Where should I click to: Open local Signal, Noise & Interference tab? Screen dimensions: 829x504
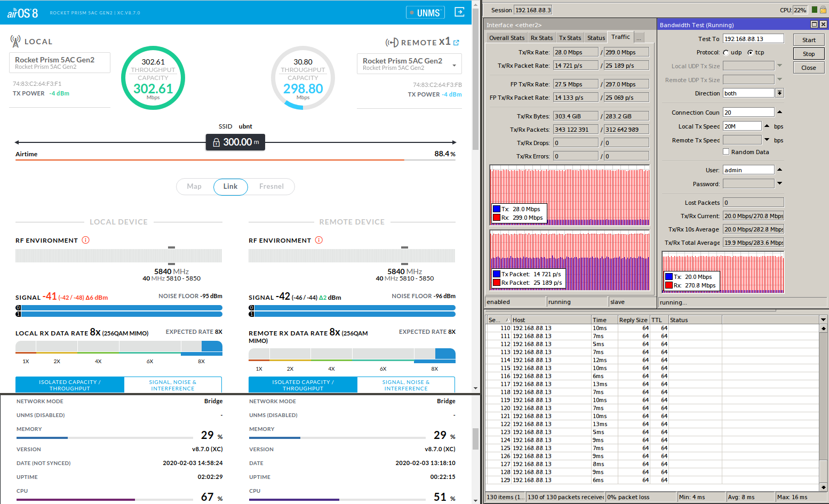(x=173, y=385)
